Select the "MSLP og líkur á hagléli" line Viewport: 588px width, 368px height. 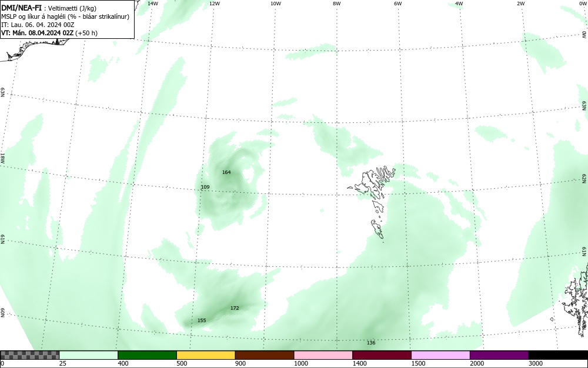(65, 16)
